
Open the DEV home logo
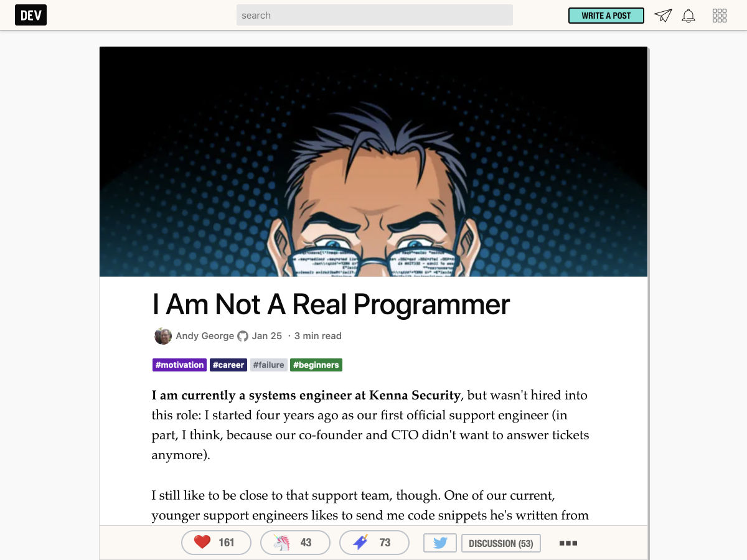pyautogui.click(x=31, y=16)
